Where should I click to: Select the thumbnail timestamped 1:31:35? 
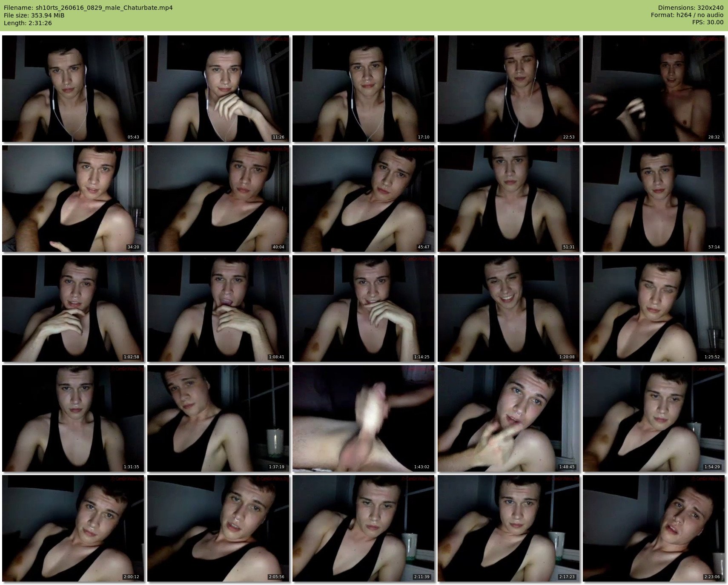click(x=73, y=418)
